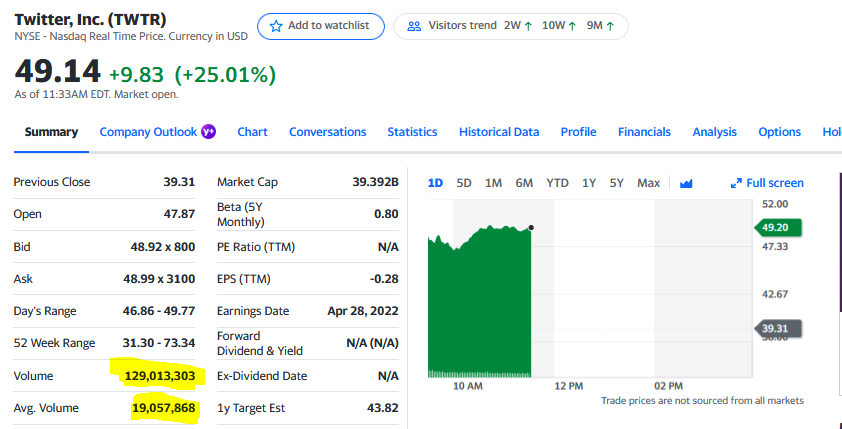This screenshot has height=429, width=842.
Task: Click the visitors people icon
Action: point(414,26)
